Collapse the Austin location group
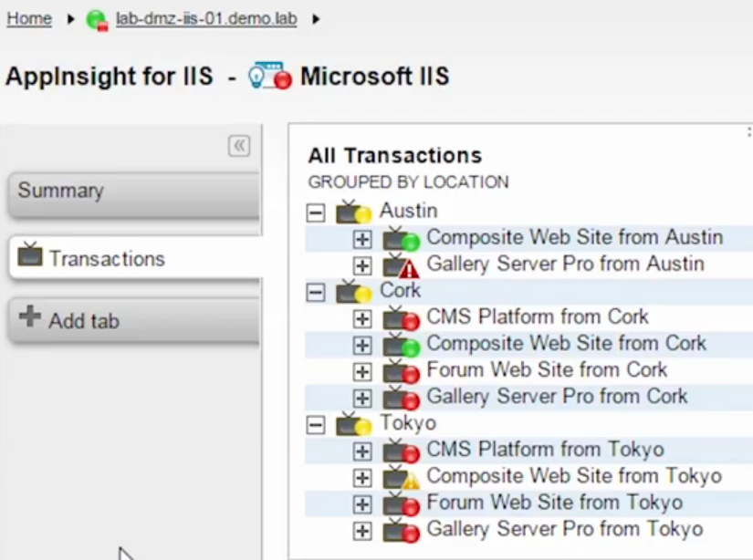This screenshot has width=753, height=560. (x=316, y=213)
